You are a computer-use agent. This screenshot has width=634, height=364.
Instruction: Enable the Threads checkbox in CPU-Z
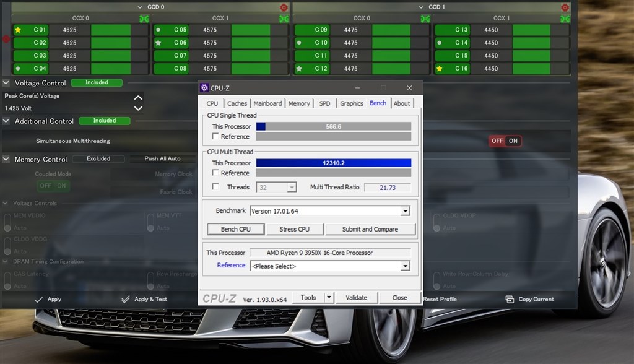pos(215,187)
